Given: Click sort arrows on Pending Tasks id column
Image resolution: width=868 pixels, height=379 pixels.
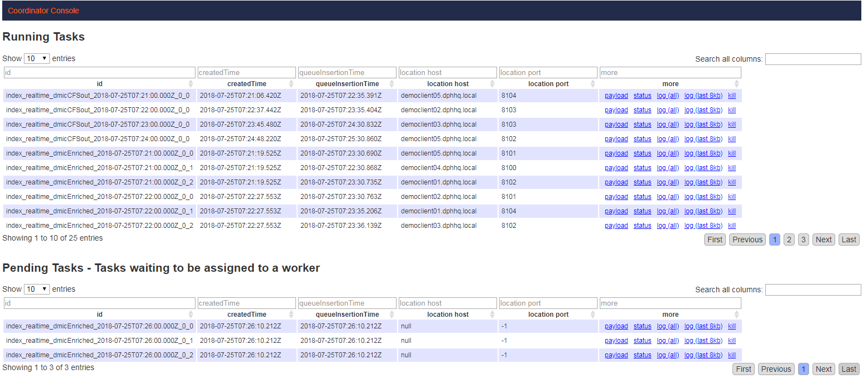Looking at the screenshot, I should (190, 315).
